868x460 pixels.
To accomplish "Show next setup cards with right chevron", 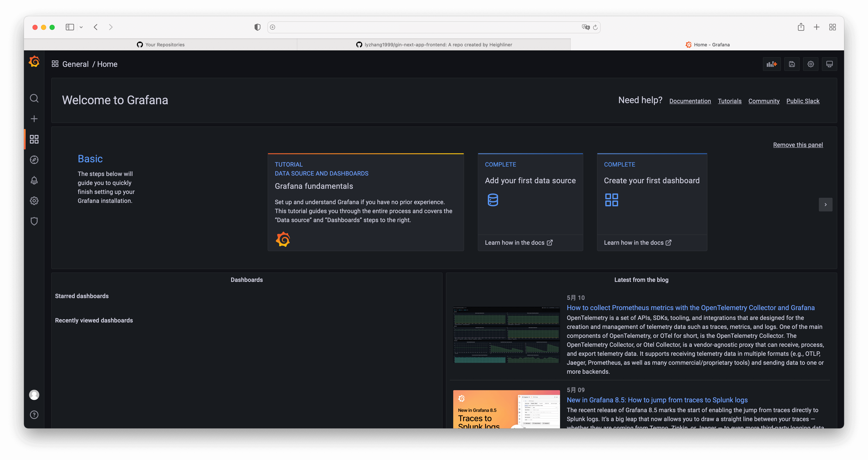I will (x=825, y=205).
